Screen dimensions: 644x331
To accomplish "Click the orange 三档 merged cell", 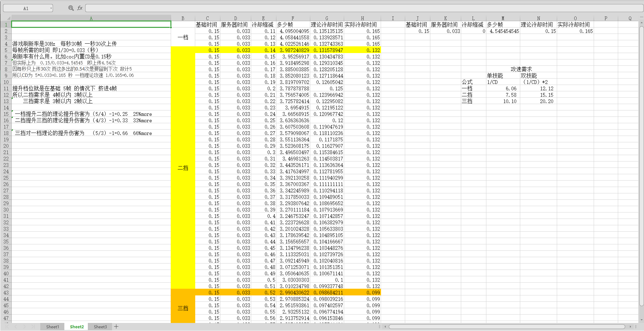I will pos(183,308).
